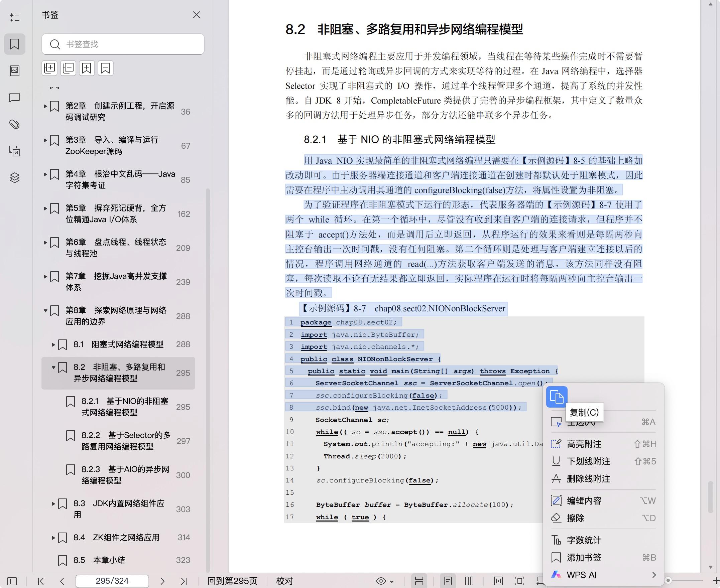
Task: Click the delete bookmark icon
Action: [x=105, y=68]
